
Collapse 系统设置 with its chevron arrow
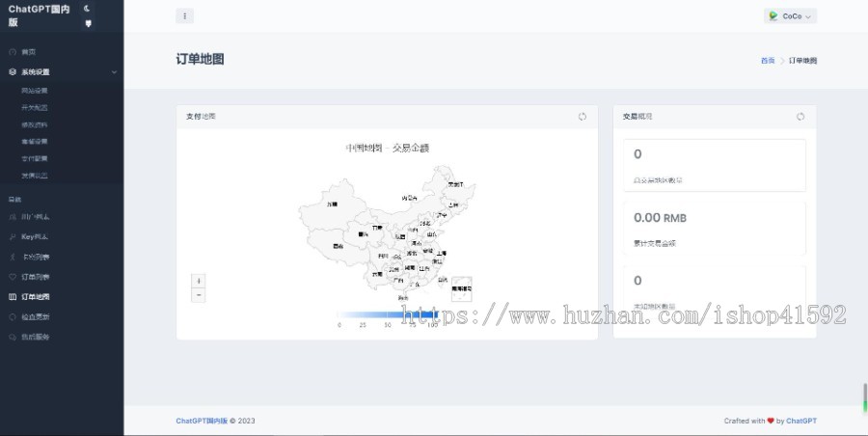(114, 72)
